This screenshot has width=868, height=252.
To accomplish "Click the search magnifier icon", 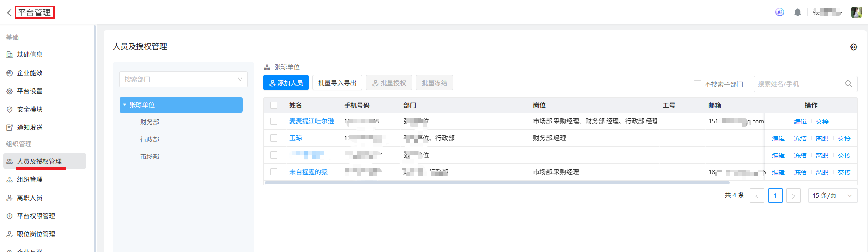I will (848, 84).
